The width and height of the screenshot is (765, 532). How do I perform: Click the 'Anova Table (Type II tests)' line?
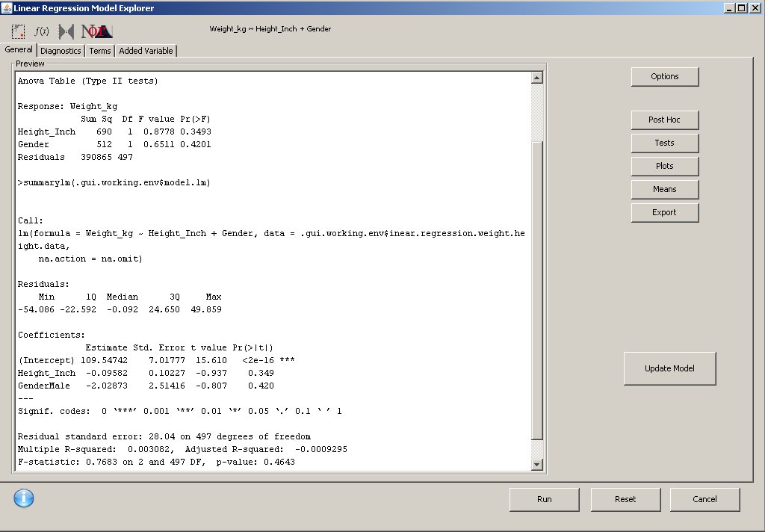pos(88,81)
